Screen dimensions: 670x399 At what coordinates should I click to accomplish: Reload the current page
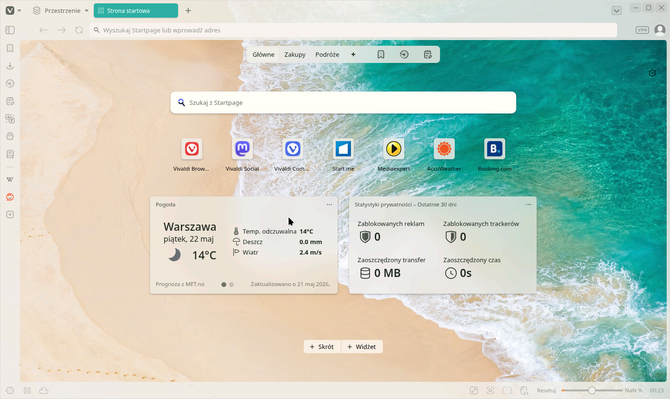pos(79,30)
